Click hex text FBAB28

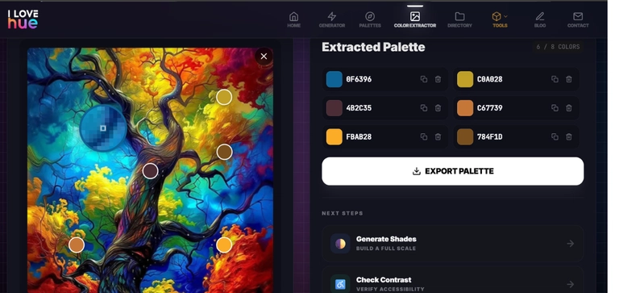(x=359, y=136)
